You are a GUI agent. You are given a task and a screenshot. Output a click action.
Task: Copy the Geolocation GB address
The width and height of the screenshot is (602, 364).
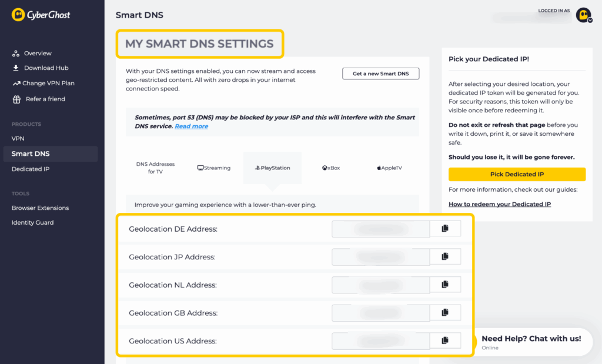tap(445, 313)
